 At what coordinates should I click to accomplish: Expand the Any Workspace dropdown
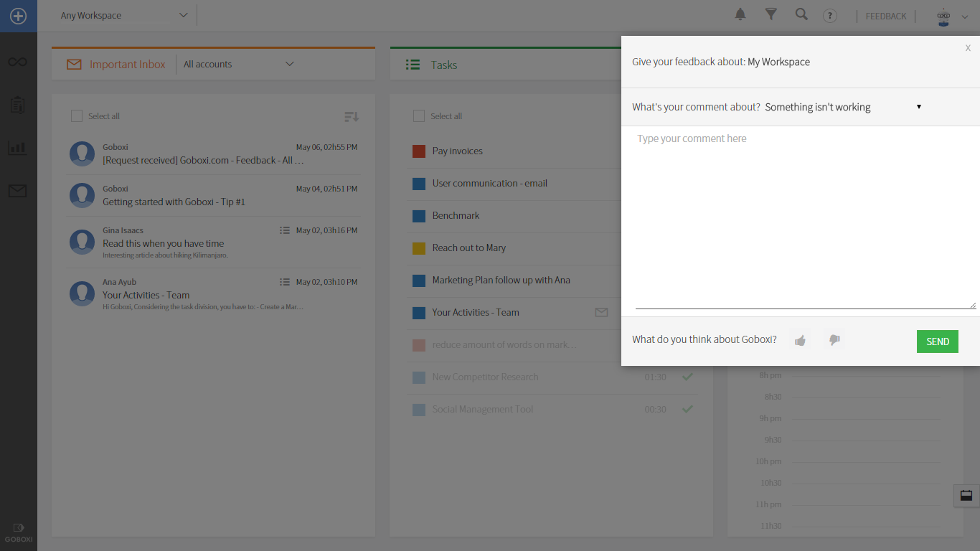tap(123, 16)
